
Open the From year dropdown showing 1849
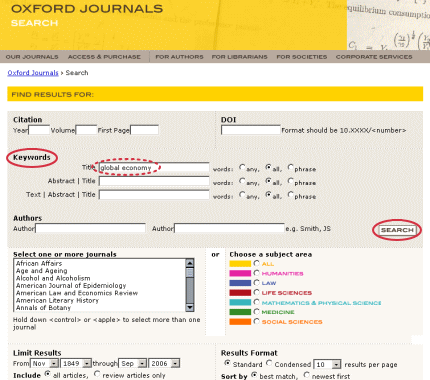[76, 364]
